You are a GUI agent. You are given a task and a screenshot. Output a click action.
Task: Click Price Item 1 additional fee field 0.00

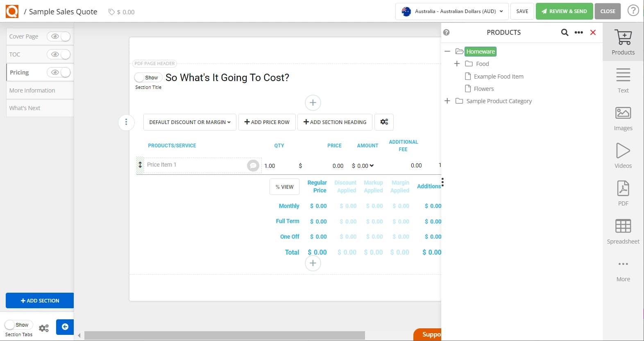(416, 165)
